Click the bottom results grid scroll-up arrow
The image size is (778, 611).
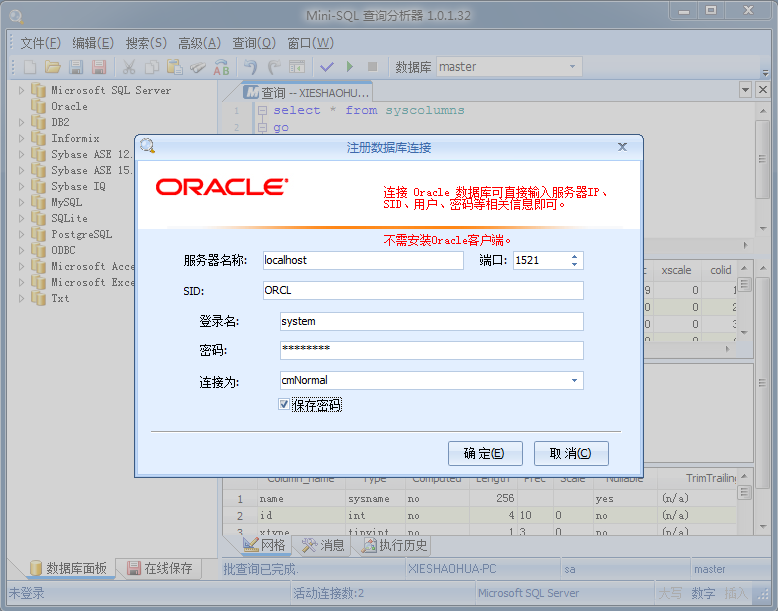pos(744,476)
